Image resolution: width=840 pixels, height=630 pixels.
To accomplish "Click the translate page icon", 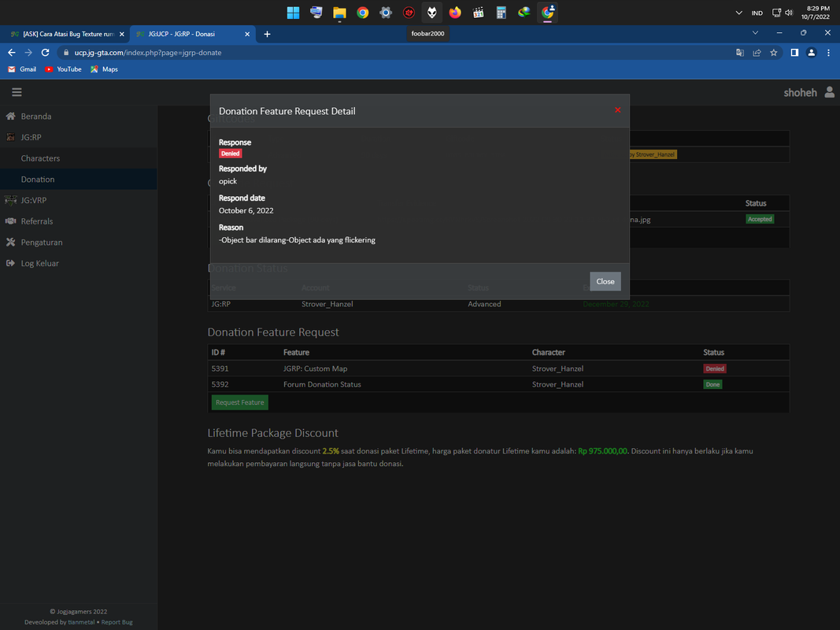I will (740, 53).
